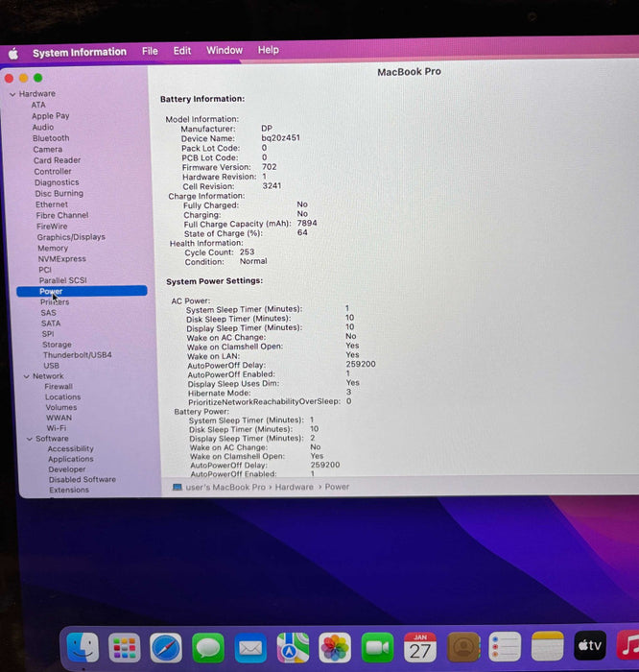
Task: Select Disabled Software in the sidebar
Action: click(82, 480)
